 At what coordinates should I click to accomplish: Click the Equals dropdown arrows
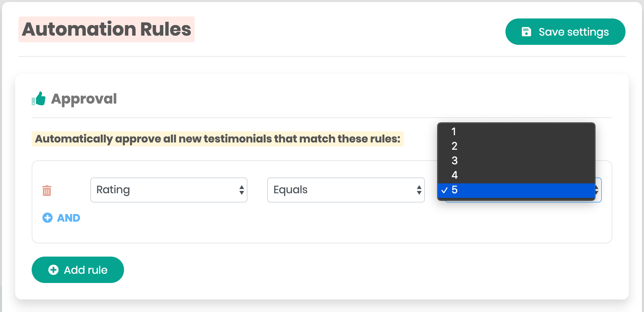tap(419, 190)
